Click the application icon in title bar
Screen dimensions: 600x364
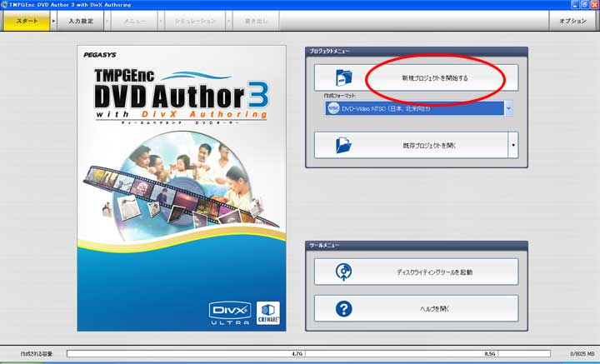click(x=4, y=5)
